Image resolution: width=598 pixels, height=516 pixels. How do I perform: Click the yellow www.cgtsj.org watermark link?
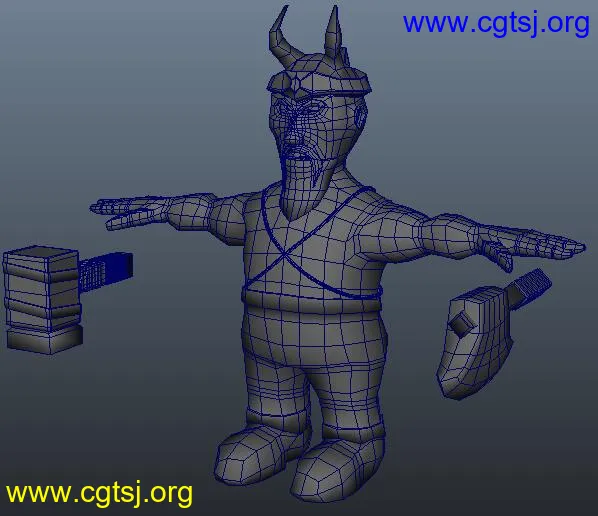[99, 493]
